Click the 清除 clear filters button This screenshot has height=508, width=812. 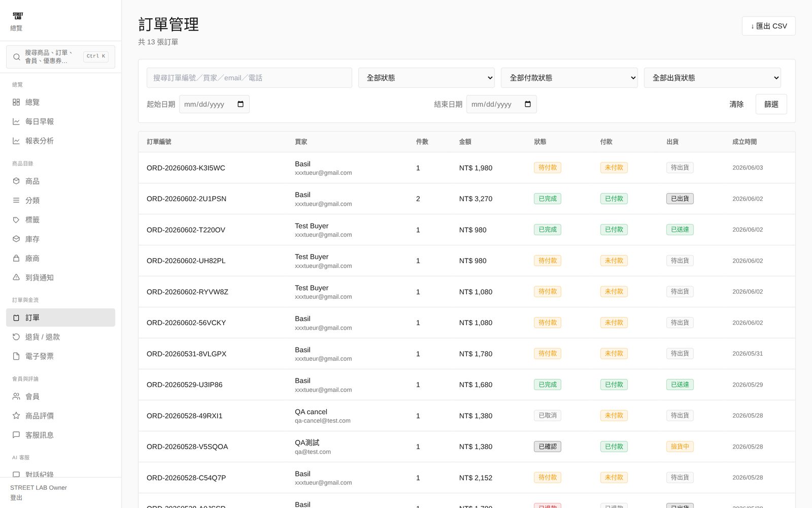tap(736, 104)
